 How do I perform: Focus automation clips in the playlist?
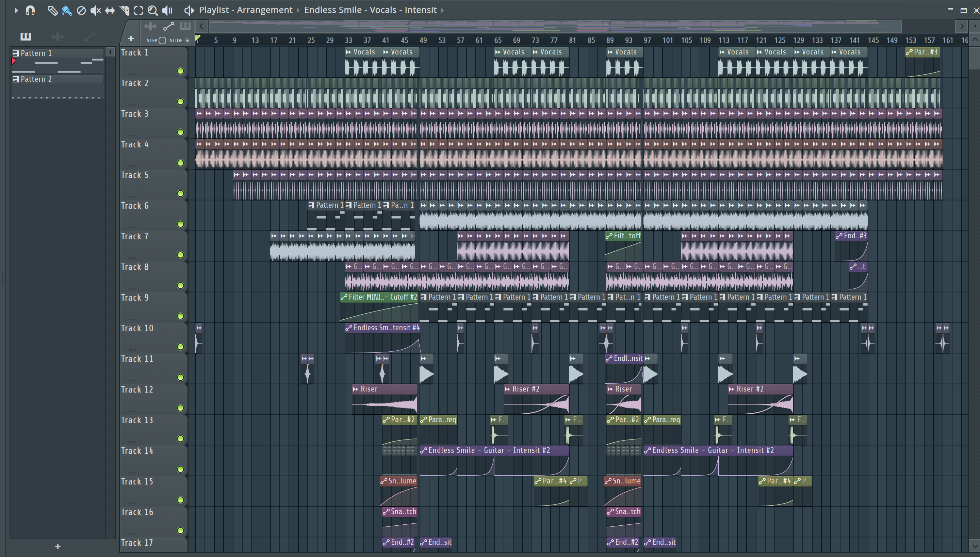[168, 26]
